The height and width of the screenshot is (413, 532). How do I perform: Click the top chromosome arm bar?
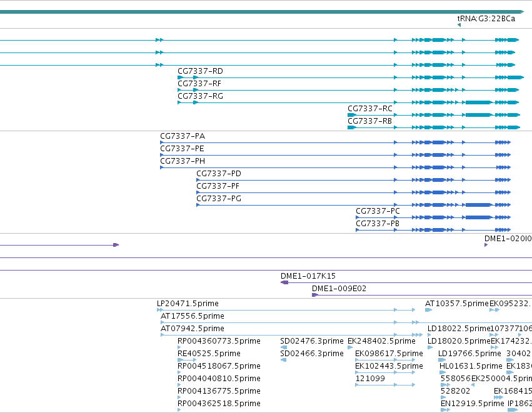(262, 12)
